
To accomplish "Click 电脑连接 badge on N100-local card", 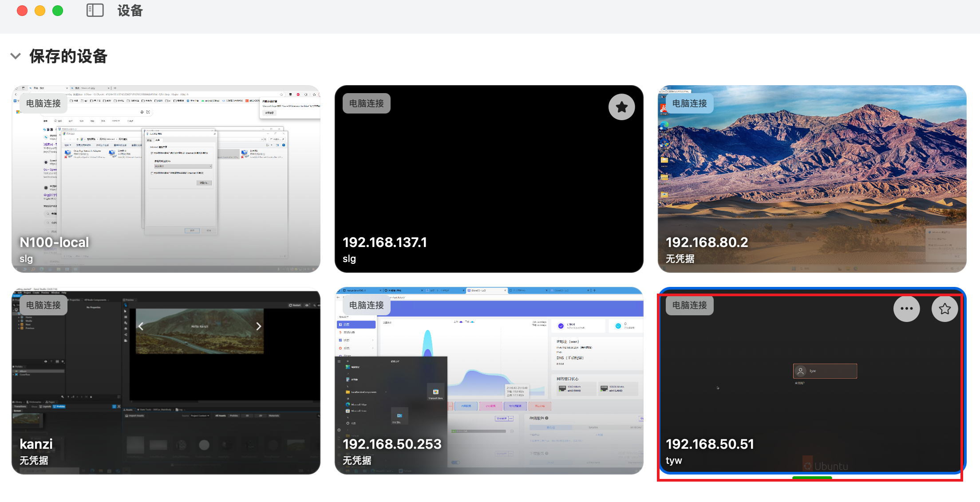I will 43,103.
